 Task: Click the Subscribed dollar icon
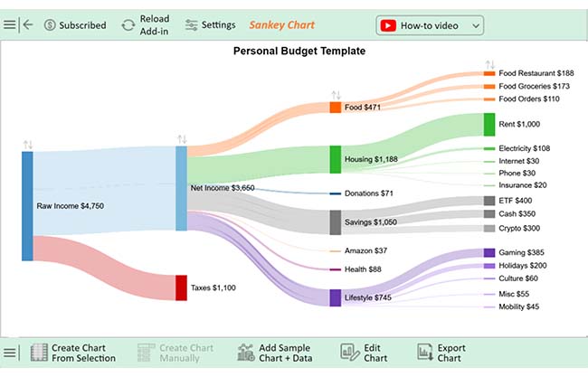coord(50,25)
